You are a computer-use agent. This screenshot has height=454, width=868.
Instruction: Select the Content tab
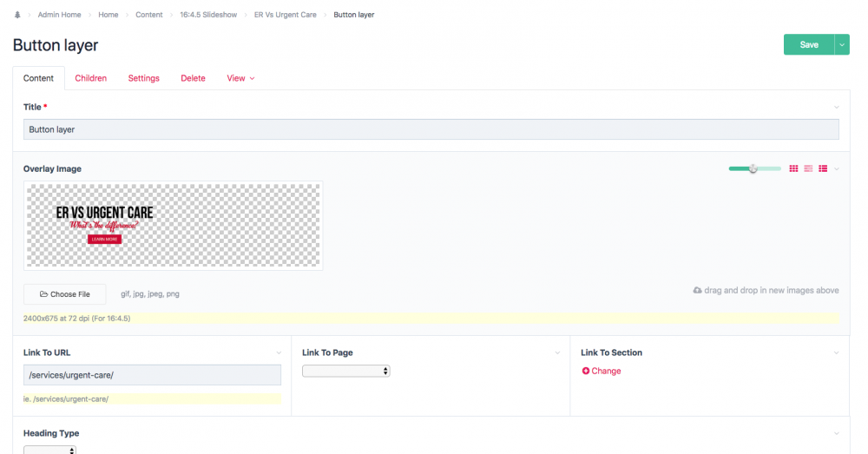pyautogui.click(x=38, y=78)
